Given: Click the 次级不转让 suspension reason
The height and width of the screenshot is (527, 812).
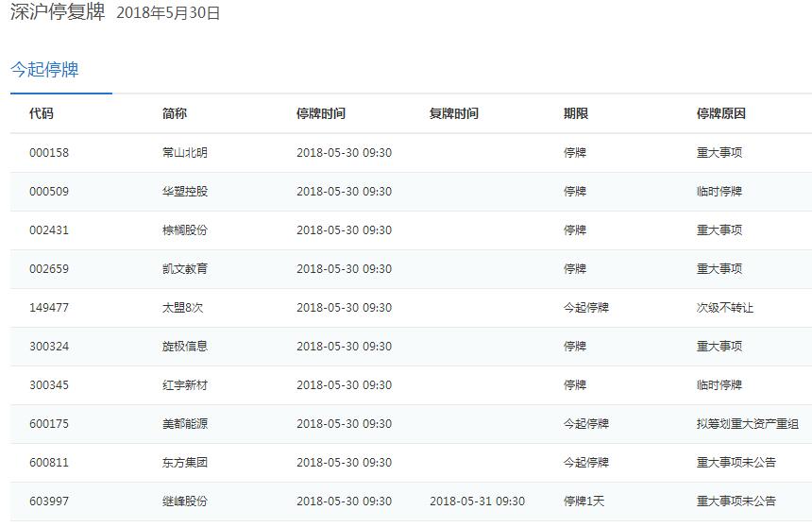Looking at the screenshot, I should point(725,308).
